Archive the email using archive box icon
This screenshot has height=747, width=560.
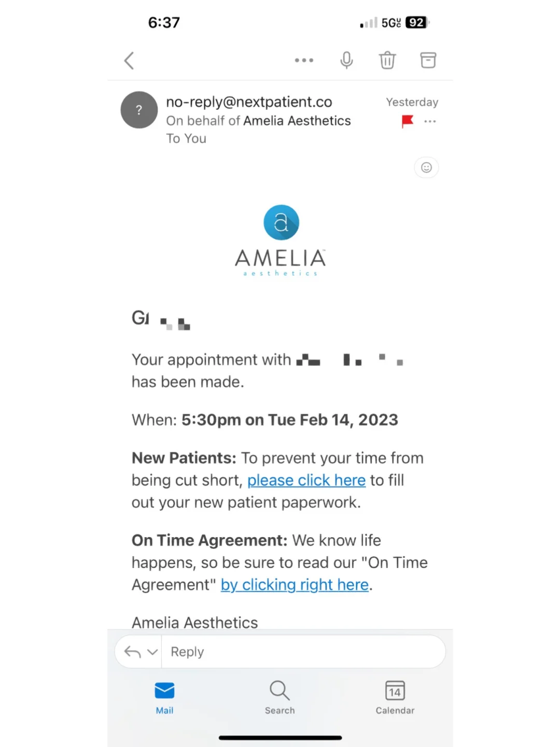(x=428, y=61)
